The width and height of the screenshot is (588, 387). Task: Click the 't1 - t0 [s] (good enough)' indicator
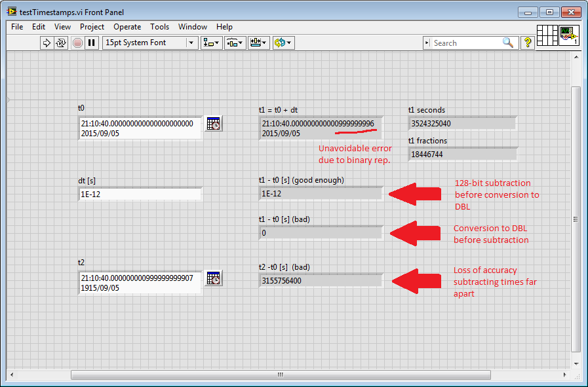point(321,194)
